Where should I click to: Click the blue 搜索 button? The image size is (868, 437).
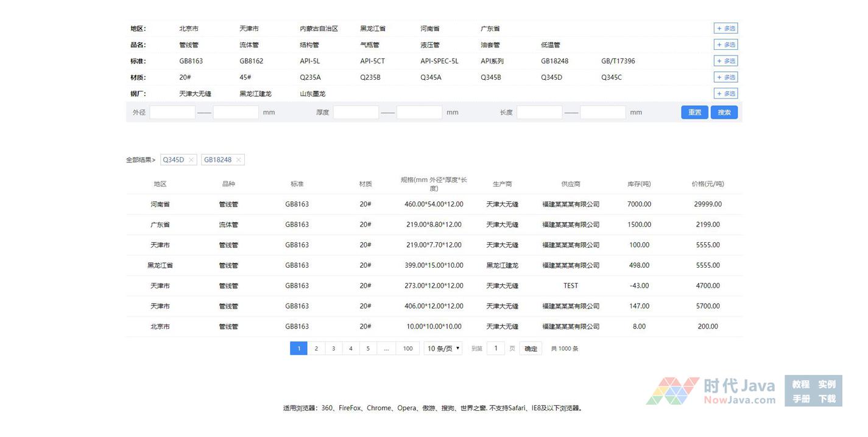pyautogui.click(x=724, y=113)
